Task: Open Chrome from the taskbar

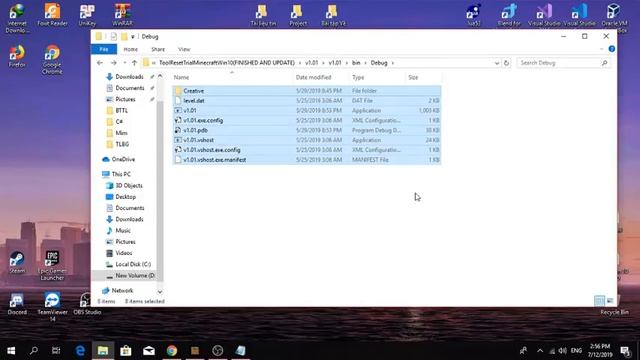Action: coord(172,351)
